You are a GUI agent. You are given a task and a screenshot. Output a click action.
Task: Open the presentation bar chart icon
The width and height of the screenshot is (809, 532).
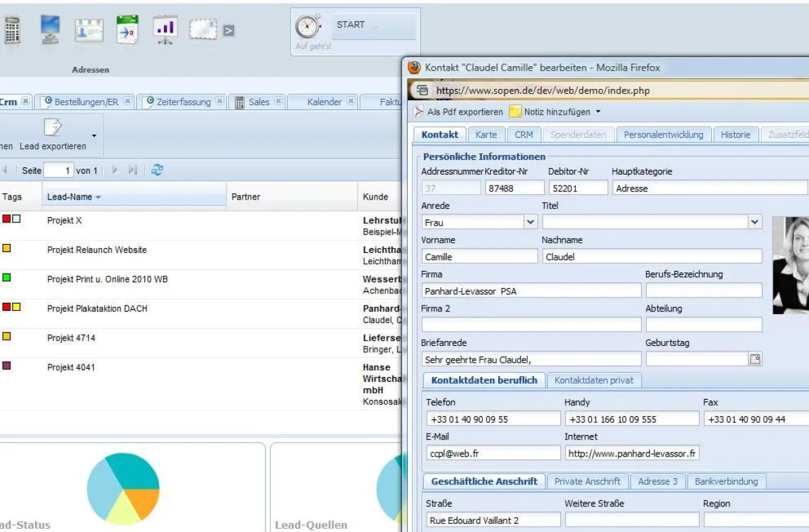point(165,30)
